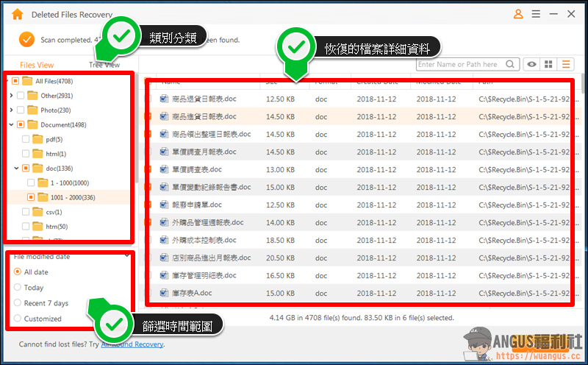588x365 pixels.
Task: Switch to thumbnail grid view
Action: [548, 64]
